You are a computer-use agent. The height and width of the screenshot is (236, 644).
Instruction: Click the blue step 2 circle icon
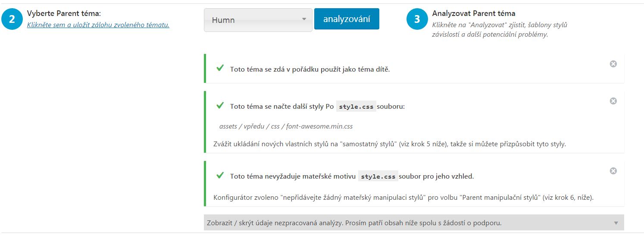pos(12,19)
